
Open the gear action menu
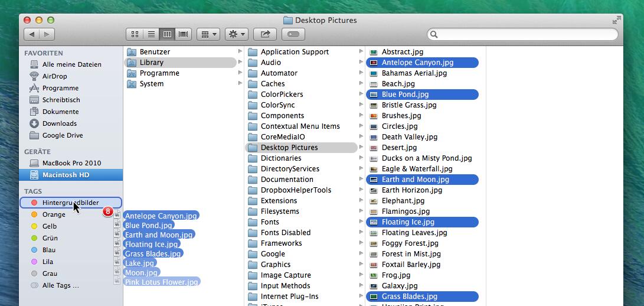(x=237, y=34)
